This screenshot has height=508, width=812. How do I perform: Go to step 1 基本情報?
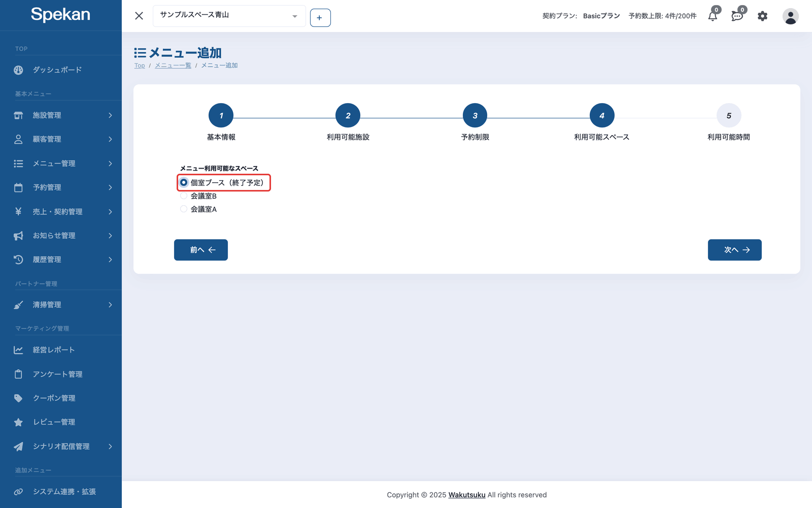(x=221, y=116)
